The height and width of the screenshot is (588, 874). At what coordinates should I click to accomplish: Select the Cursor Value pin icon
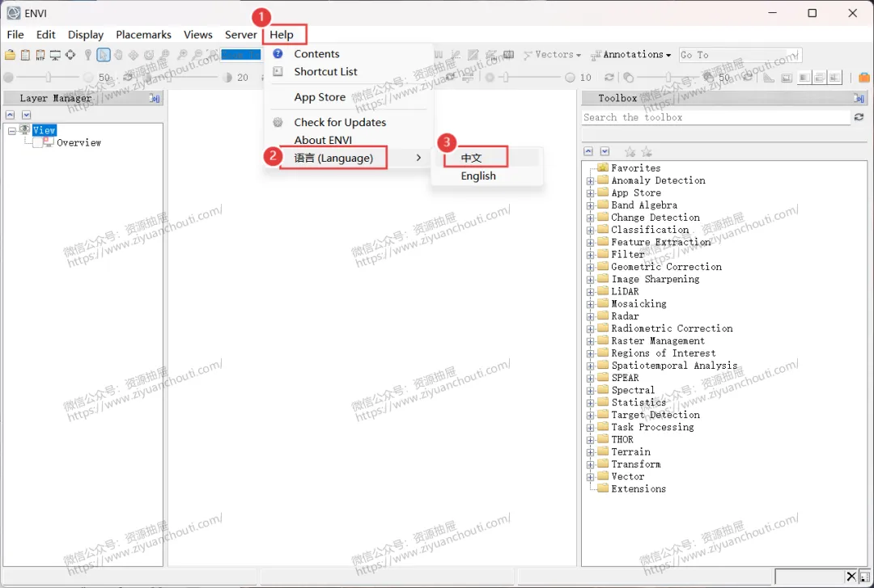point(87,55)
